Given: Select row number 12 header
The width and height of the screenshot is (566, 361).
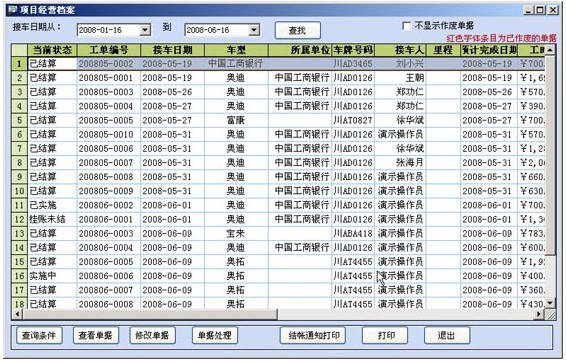Looking at the screenshot, I should pyautogui.click(x=19, y=219).
